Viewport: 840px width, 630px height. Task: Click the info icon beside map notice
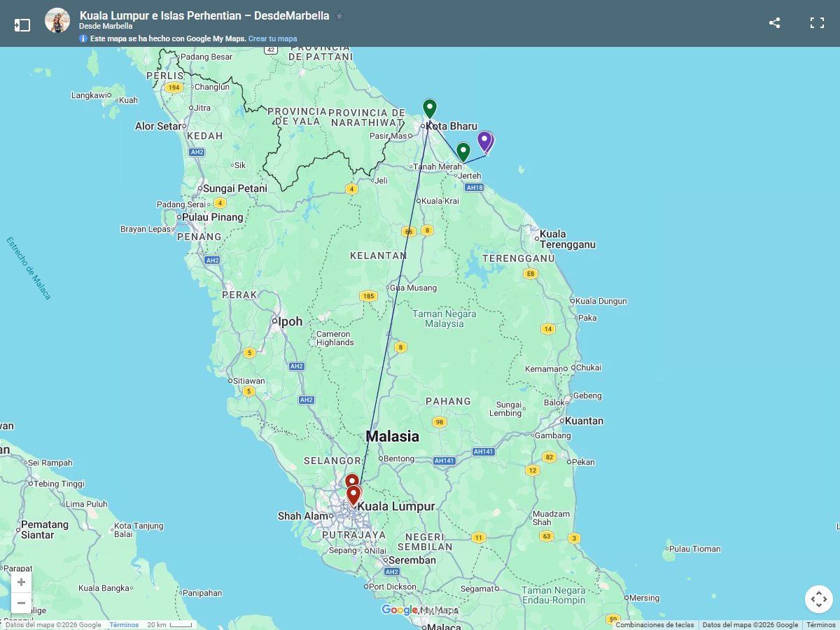[x=83, y=38]
